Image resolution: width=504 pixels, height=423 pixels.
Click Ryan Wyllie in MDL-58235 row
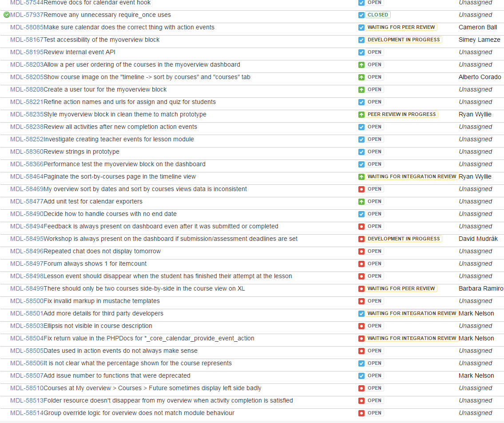click(475, 114)
